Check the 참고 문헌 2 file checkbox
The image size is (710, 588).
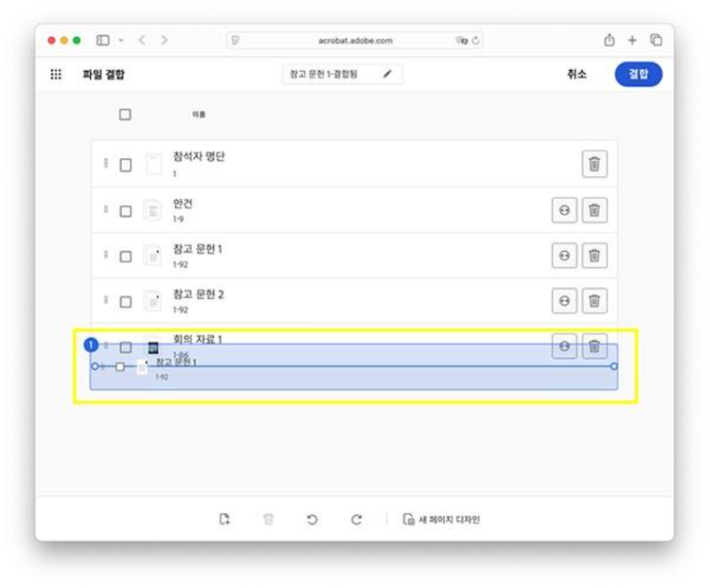pyautogui.click(x=125, y=302)
